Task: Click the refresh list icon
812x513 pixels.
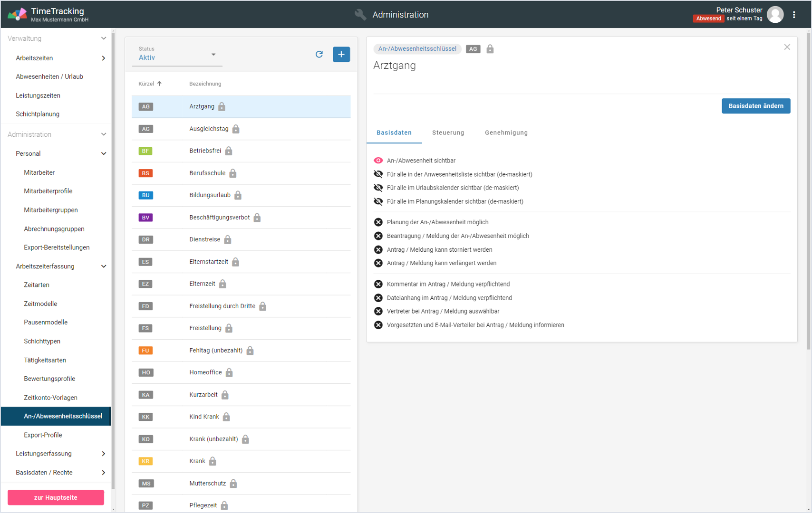Action: click(x=319, y=55)
